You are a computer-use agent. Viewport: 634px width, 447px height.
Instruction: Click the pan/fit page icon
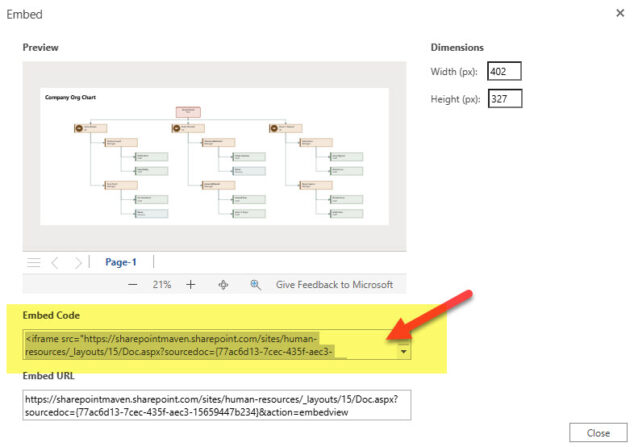coord(223,285)
